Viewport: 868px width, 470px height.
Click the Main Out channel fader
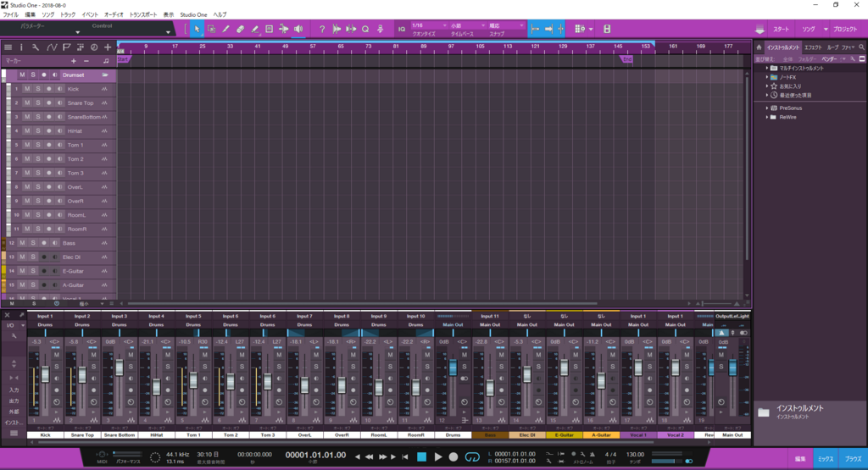732,368
